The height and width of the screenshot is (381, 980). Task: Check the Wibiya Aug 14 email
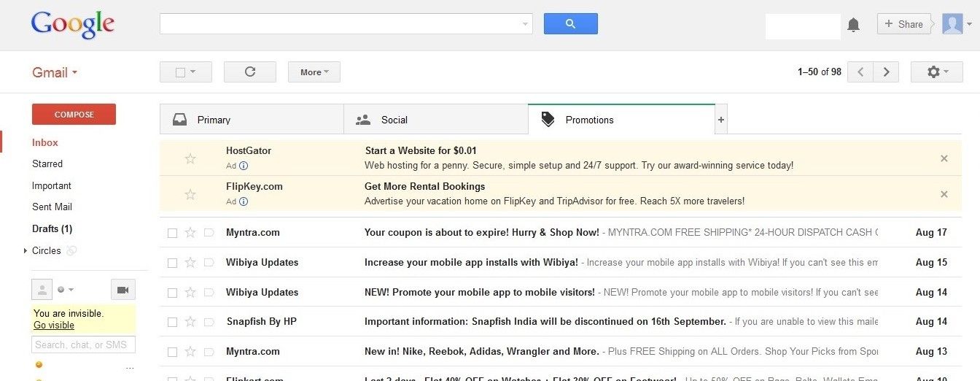(x=172, y=293)
